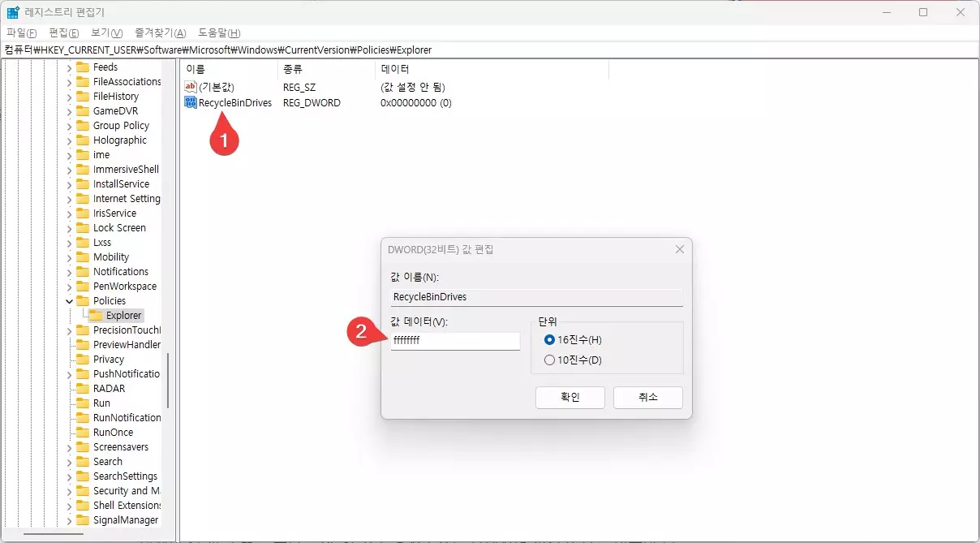This screenshot has height=543, width=980.
Task: Click the RecycleBinDrives REG_DWORD value icon
Action: click(191, 102)
